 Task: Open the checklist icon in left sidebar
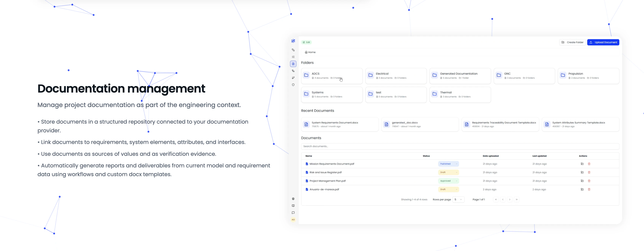[293, 57]
